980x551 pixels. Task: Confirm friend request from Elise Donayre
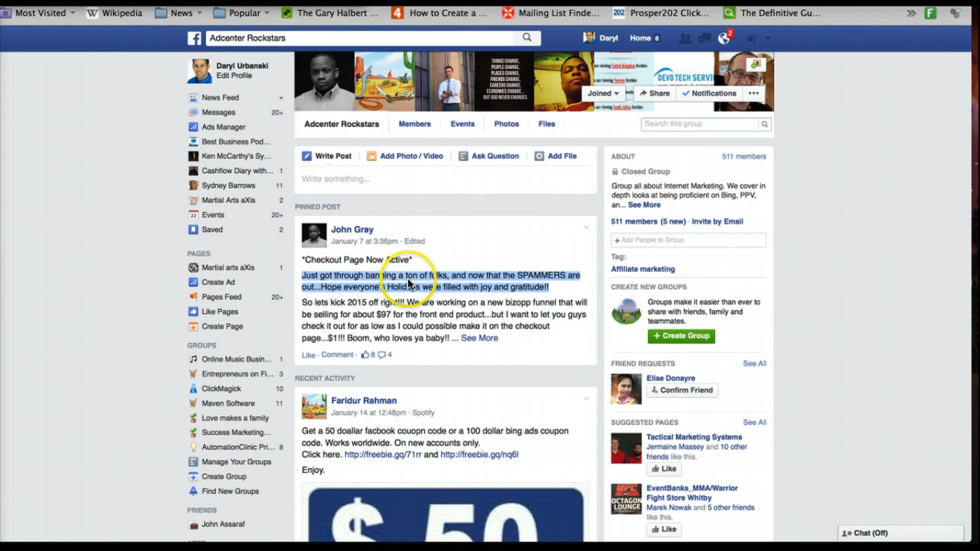tap(682, 390)
